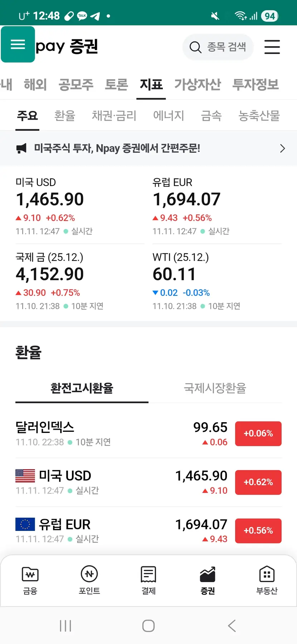Switch to 국제시장환율 toggle tab

point(215,388)
